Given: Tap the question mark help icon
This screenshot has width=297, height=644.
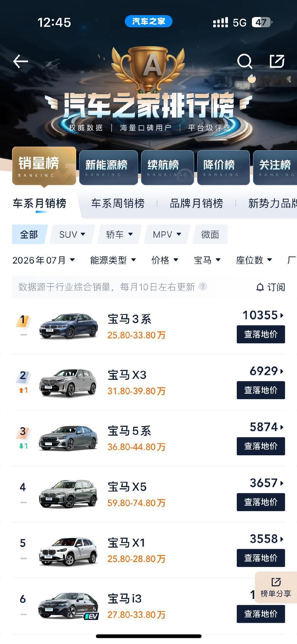Looking at the screenshot, I should click(203, 286).
